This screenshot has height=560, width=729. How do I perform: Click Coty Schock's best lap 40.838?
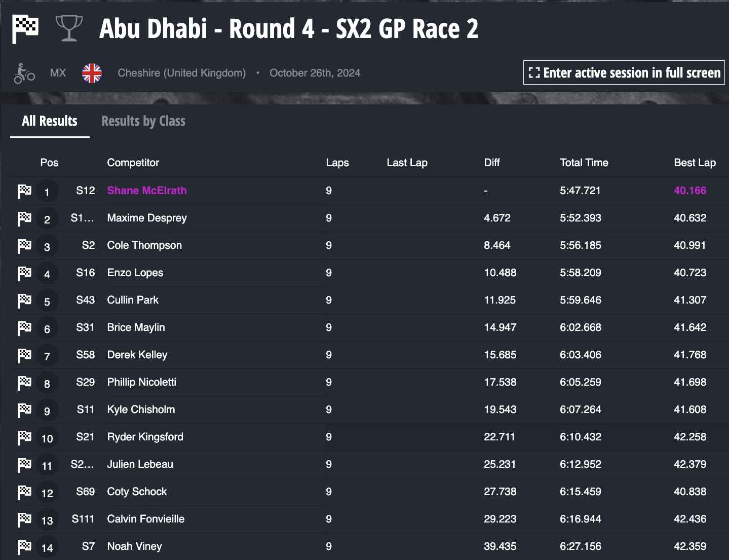tap(690, 492)
